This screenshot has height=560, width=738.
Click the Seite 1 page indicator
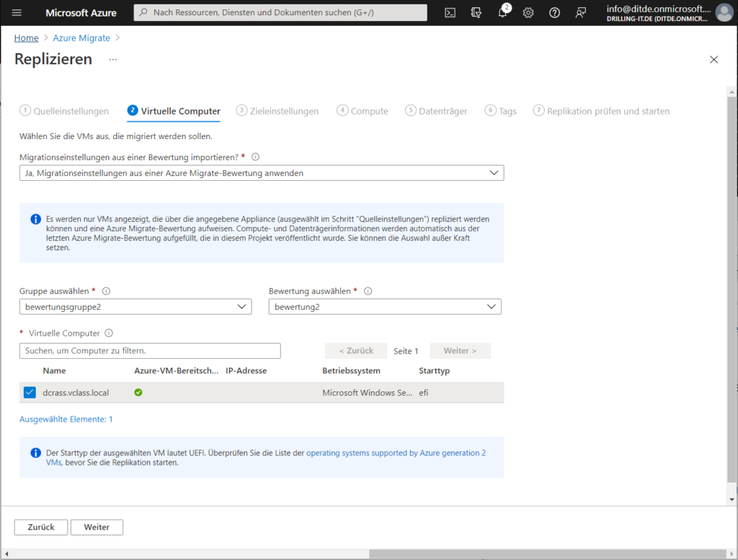click(x=406, y=351)
